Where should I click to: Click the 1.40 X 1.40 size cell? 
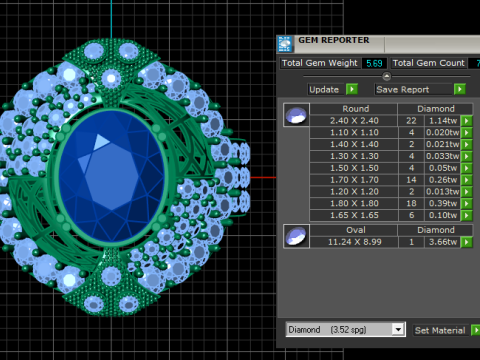(354, 144)
